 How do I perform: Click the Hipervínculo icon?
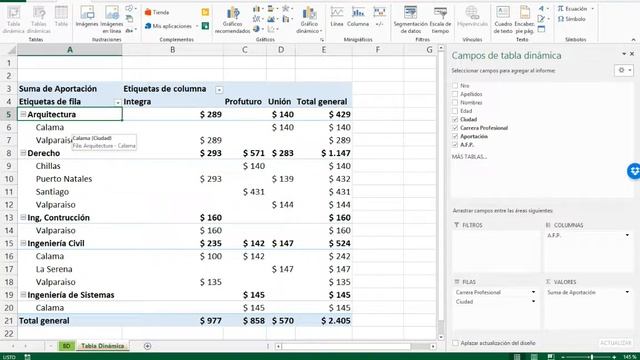pos(472,17)
